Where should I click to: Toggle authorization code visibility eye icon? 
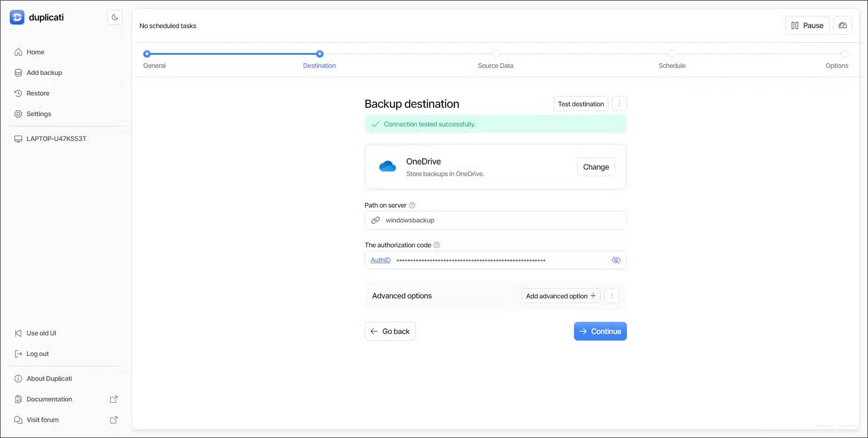pos(616,260)
